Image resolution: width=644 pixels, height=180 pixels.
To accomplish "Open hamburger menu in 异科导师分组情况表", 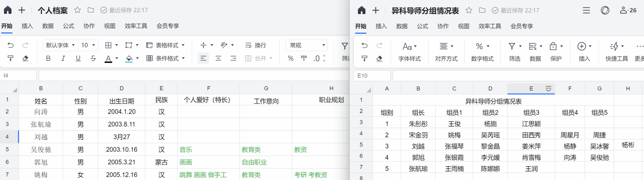I will (586, 10).
